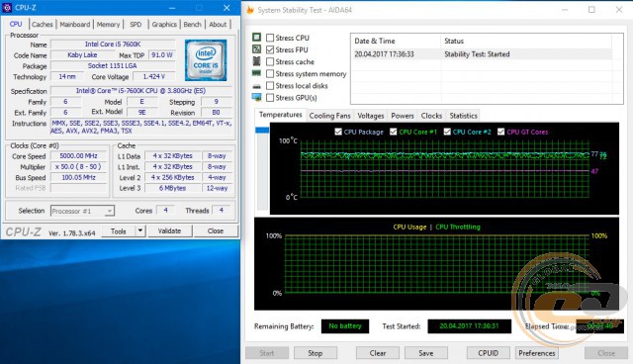633x364 pixels.
Task: Click the monitor icon beside Stress GPU(s)
Action: [256, 97]
